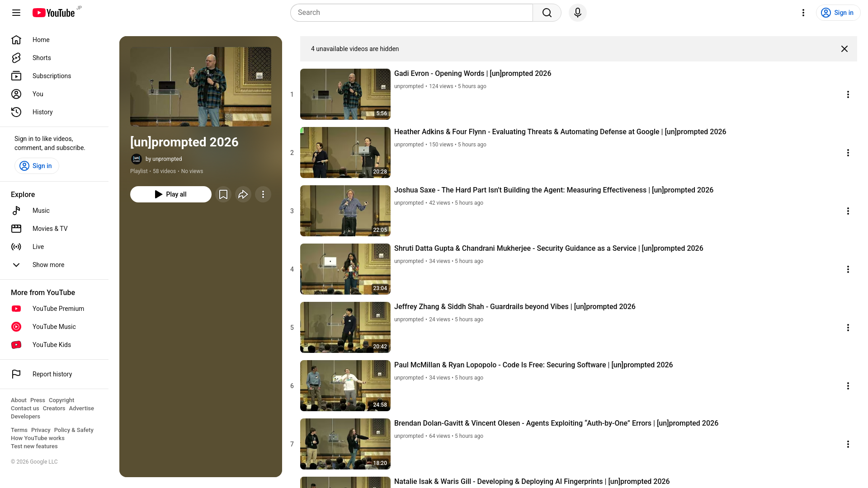The width and height of the screenshot is (868, 488).
Task: Open the unprompted channel link
Action: click(x=167, y=159)
